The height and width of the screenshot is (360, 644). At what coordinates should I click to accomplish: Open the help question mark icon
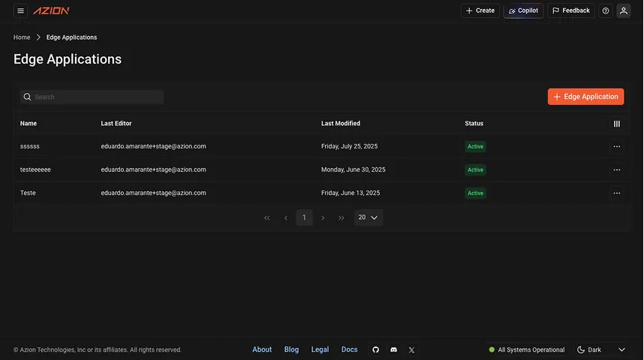point(606,10)
